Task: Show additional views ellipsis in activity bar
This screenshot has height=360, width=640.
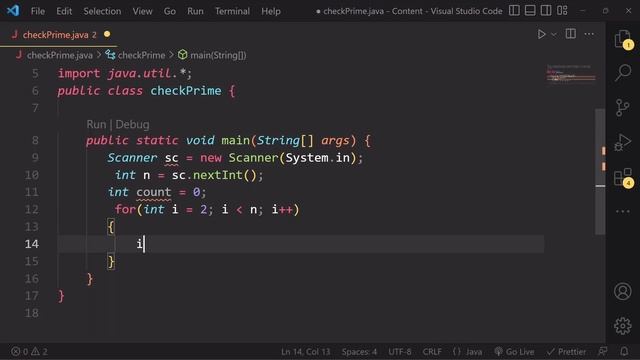Action: pyautogui.click(x=622, y=211)
